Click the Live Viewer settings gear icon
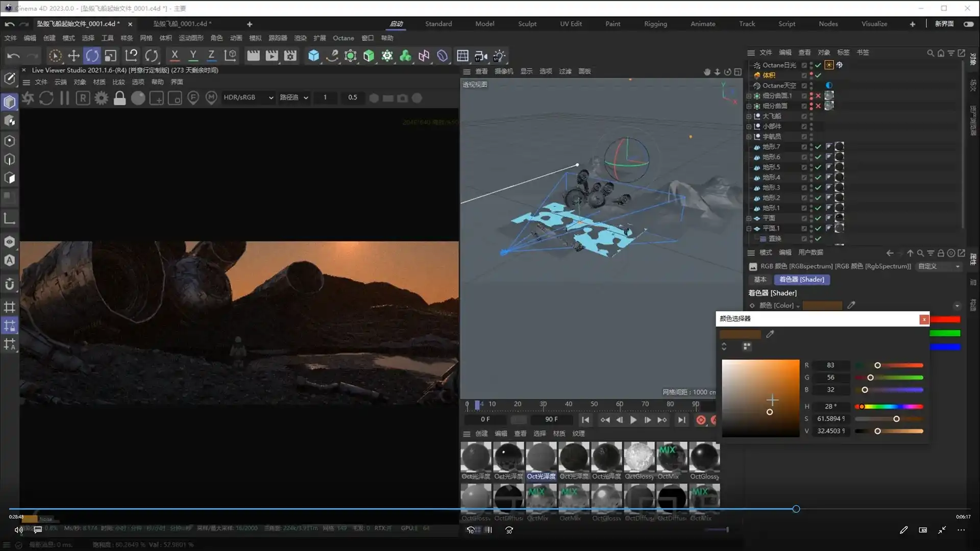 (x=101, y=98)
